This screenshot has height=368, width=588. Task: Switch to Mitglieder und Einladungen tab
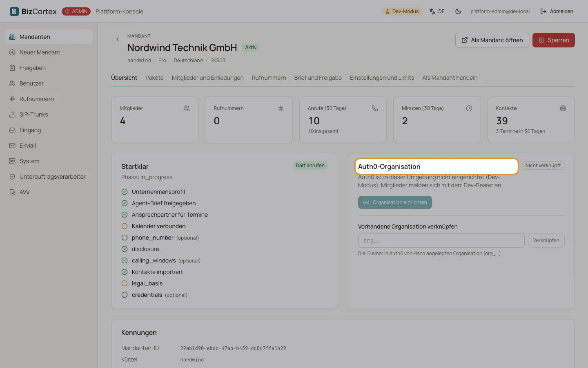click(x=207, y=78)
